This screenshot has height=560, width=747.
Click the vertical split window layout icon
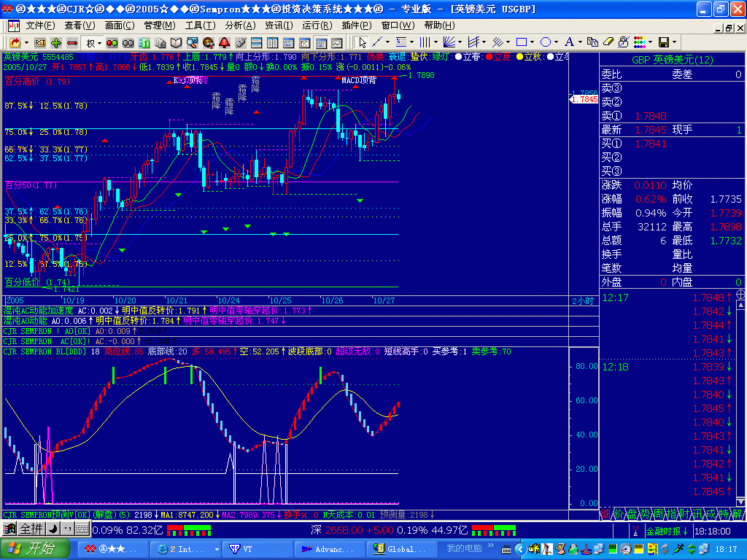coord(273,43)
